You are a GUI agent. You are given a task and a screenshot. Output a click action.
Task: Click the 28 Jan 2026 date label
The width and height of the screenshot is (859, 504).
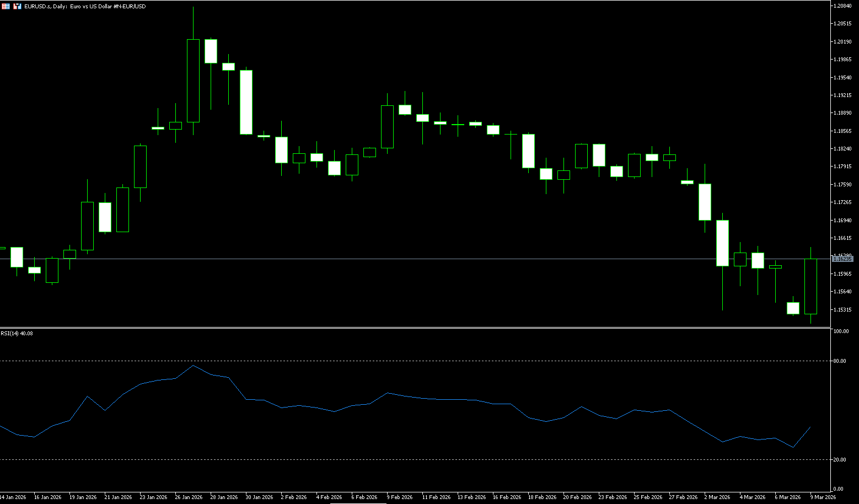coord(224,497)
